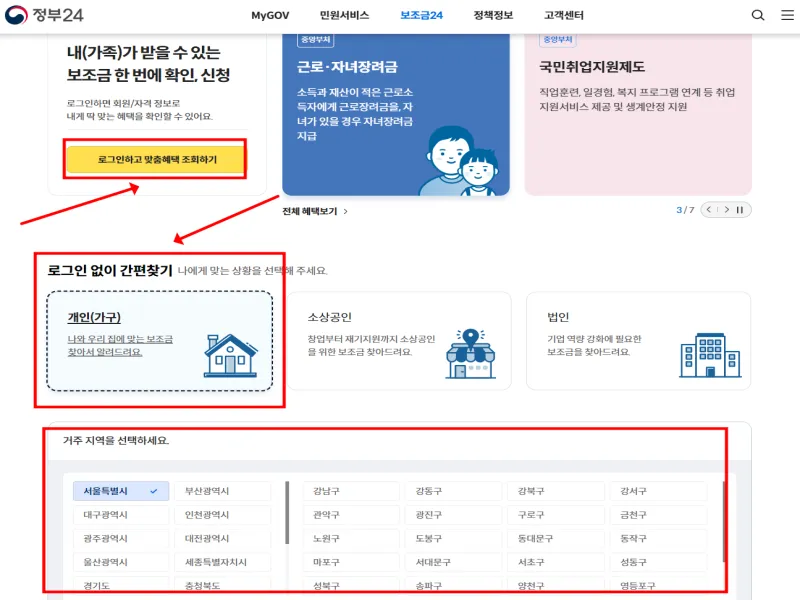This screenshot has width=800, height=600.
Task: Open the search magnifier icon
Action: [x=758, y=15]
